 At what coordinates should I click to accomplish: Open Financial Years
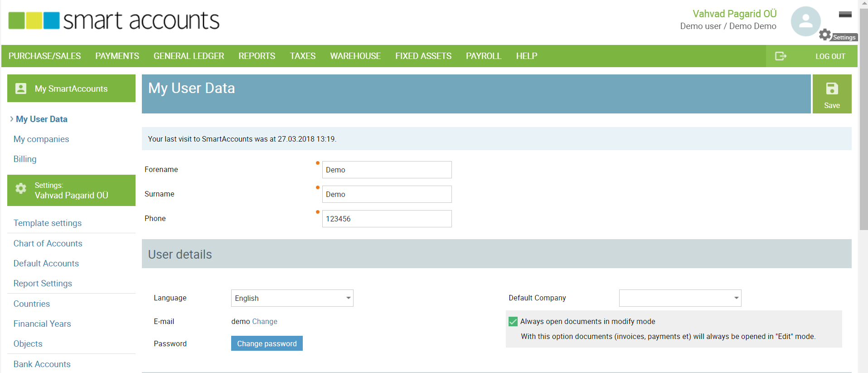tap(42, 324)
